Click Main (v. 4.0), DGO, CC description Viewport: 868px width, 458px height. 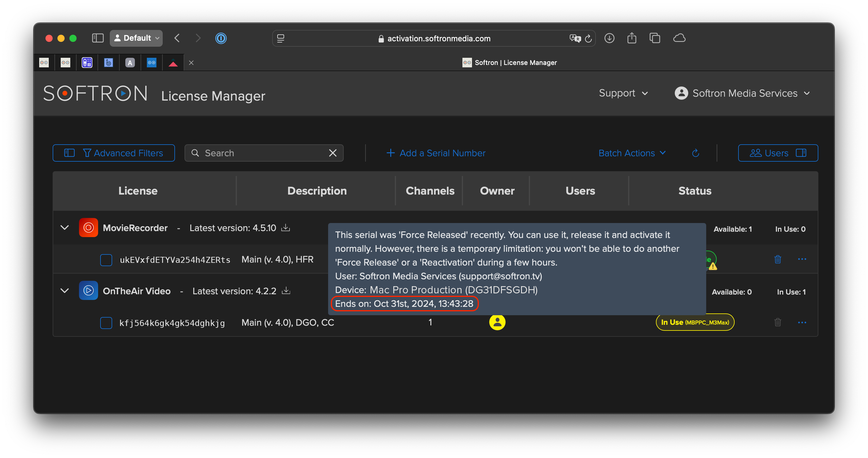click(x=288, y=322)
